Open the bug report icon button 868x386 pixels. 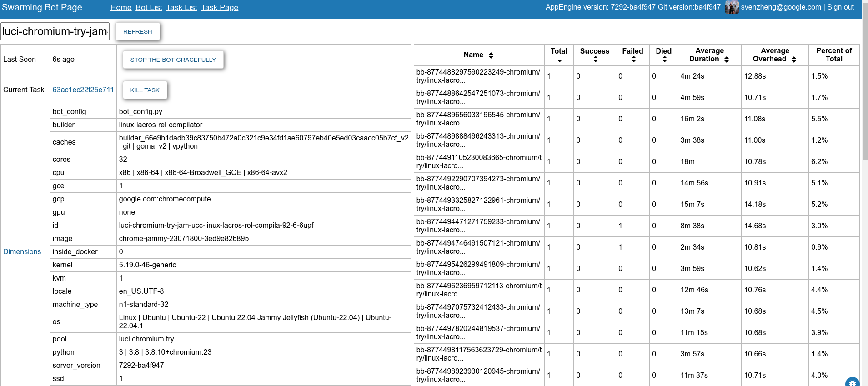[852, 382]
